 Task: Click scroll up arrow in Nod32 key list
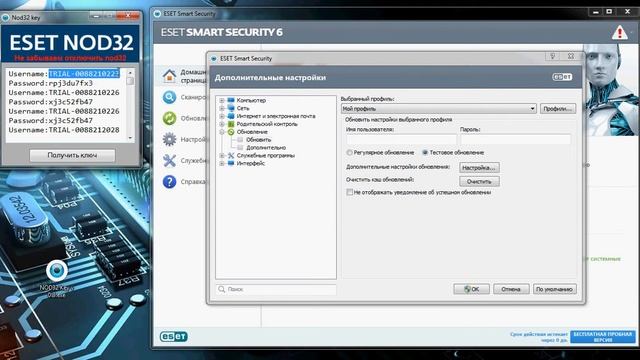click(130, 73)
